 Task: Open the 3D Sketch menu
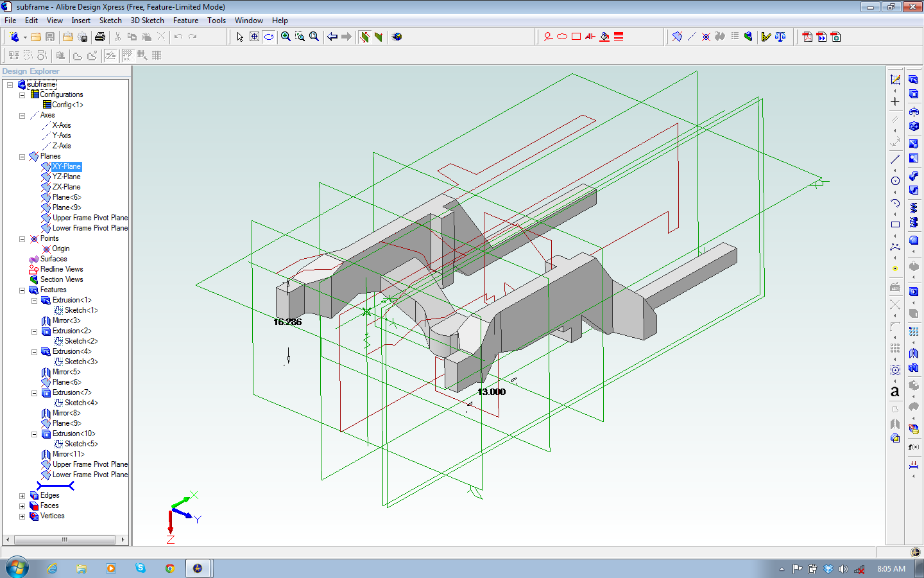(x=147, y=21)
